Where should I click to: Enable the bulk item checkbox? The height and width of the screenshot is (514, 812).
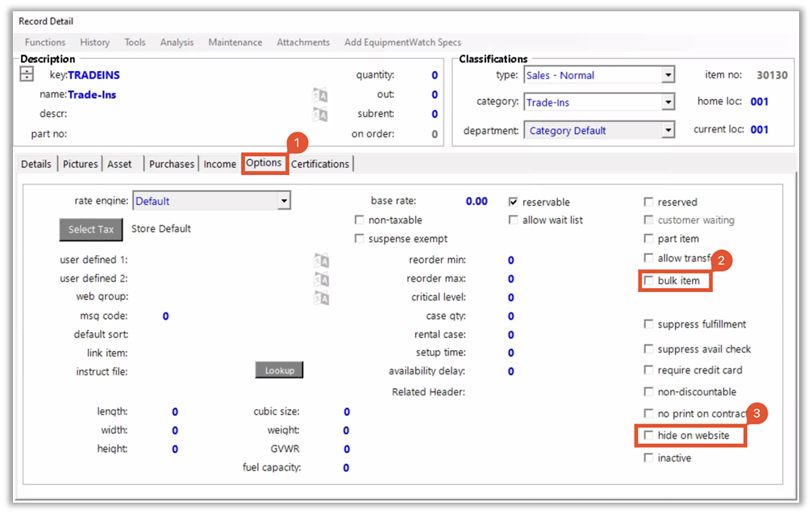point(649,281)
